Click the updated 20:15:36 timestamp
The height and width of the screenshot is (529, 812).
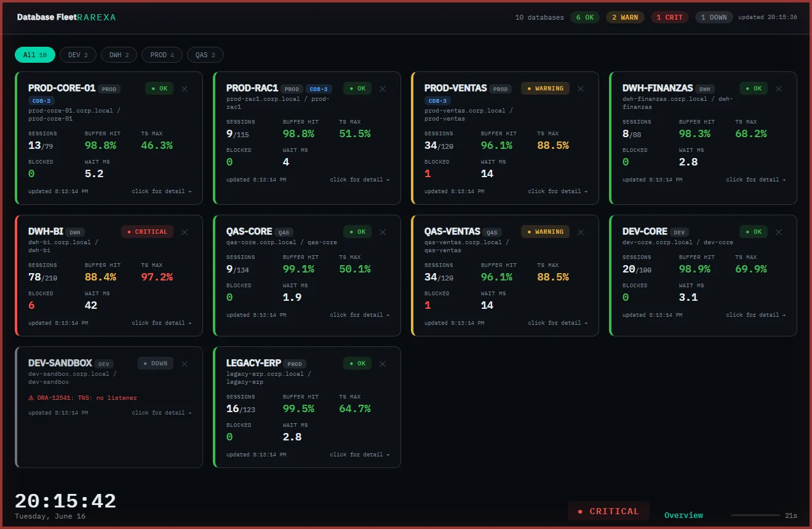click(x=768, y=17)
